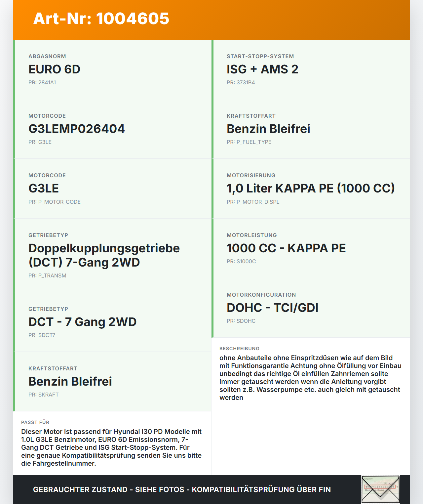Click the PR: 3731B4 code label
The image size is (423, 504).
pyautogui.click(x=241, y=82)
